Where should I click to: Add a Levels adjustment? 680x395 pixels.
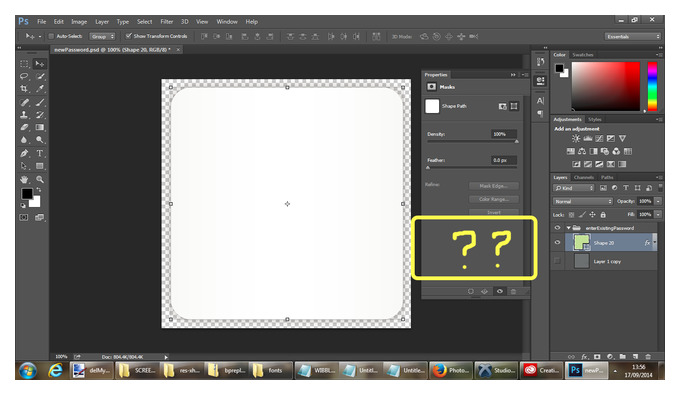click(588, 139)
